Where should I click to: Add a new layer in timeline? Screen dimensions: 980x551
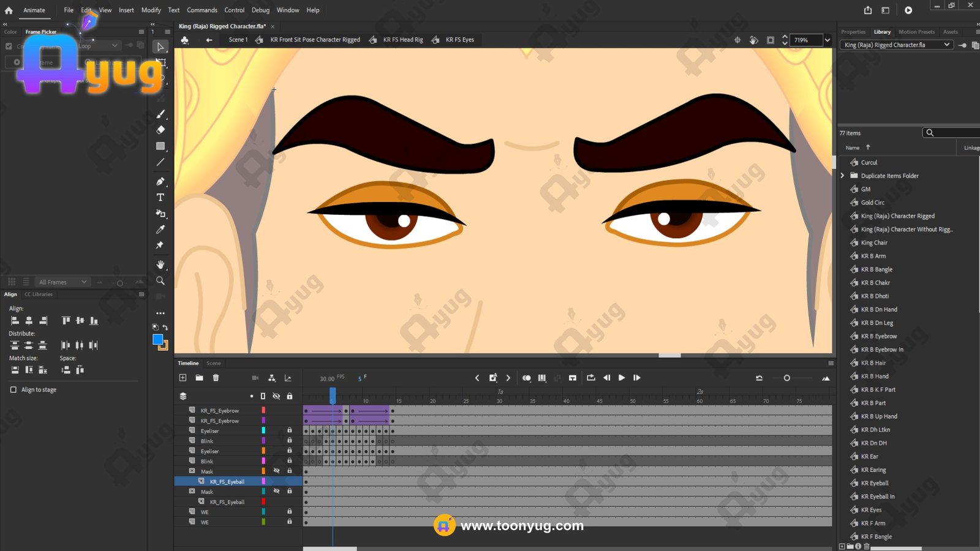tap(183, 378)
